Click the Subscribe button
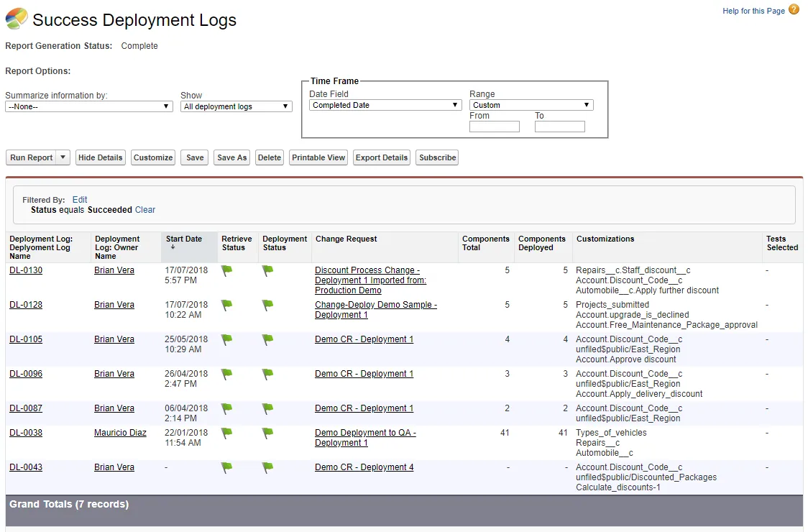Viewport: 808px width, 532px height. point(438,157)
